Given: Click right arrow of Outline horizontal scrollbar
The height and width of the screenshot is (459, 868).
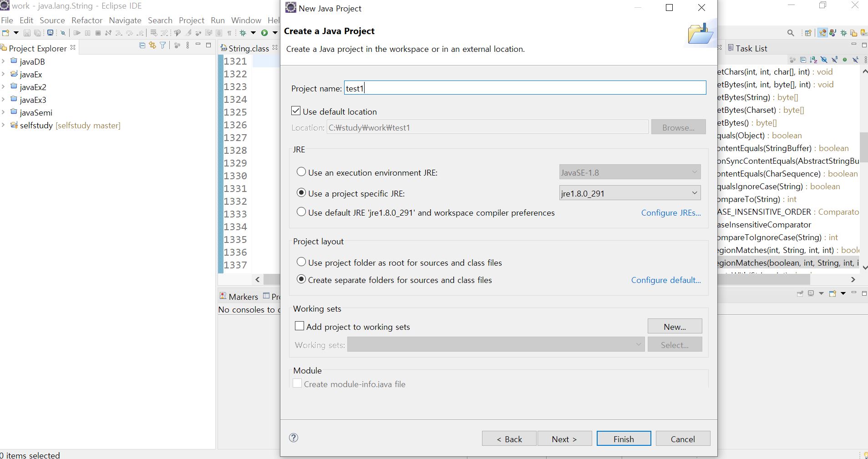Looking at the screenshot, I should (x=853, y=279).
